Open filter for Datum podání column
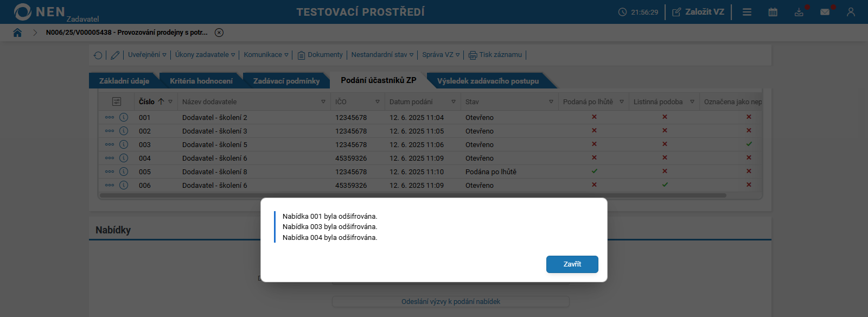Viewport: 868px width, 317px height. (454, 102)
